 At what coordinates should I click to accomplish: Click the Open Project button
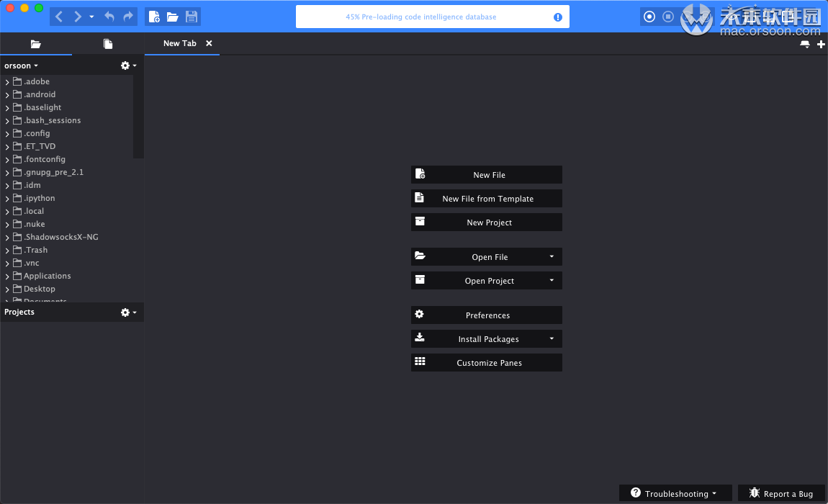(486, 281)
